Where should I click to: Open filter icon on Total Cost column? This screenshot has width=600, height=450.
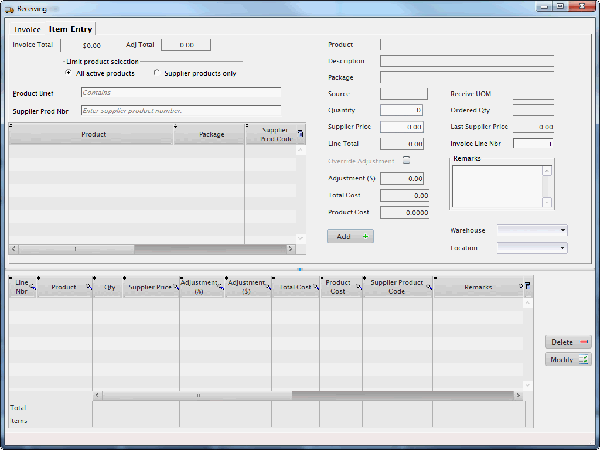pos(316,287)
